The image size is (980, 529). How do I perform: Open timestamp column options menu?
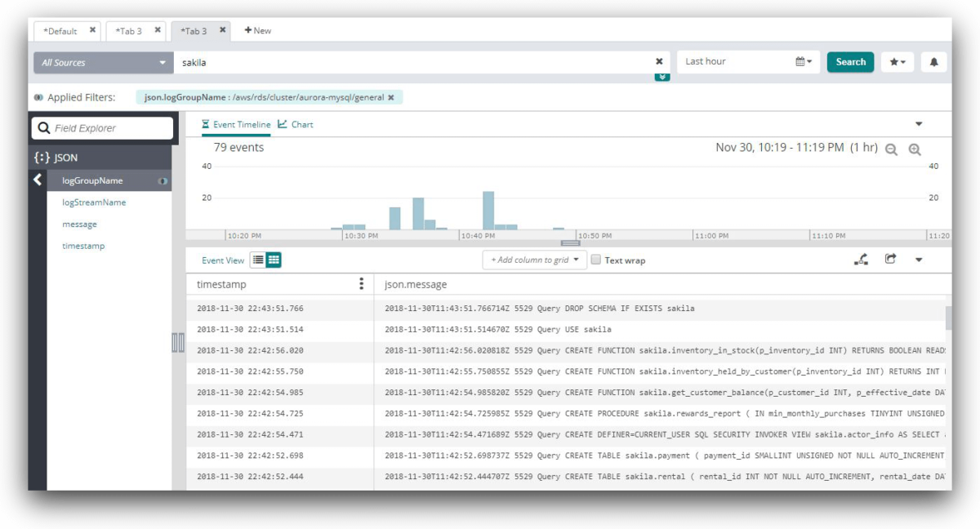click(x=362, y=284)
